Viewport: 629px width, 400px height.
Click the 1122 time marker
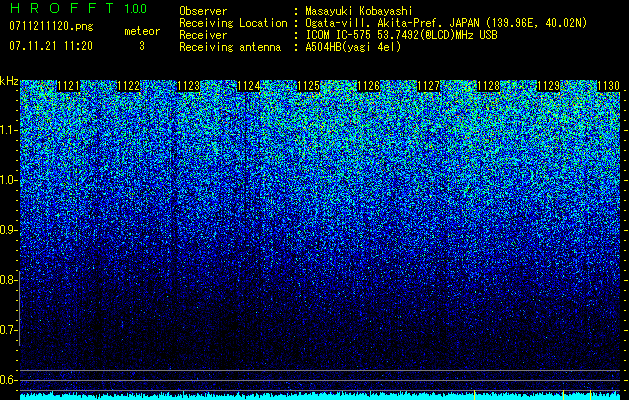tap(129, 86)
